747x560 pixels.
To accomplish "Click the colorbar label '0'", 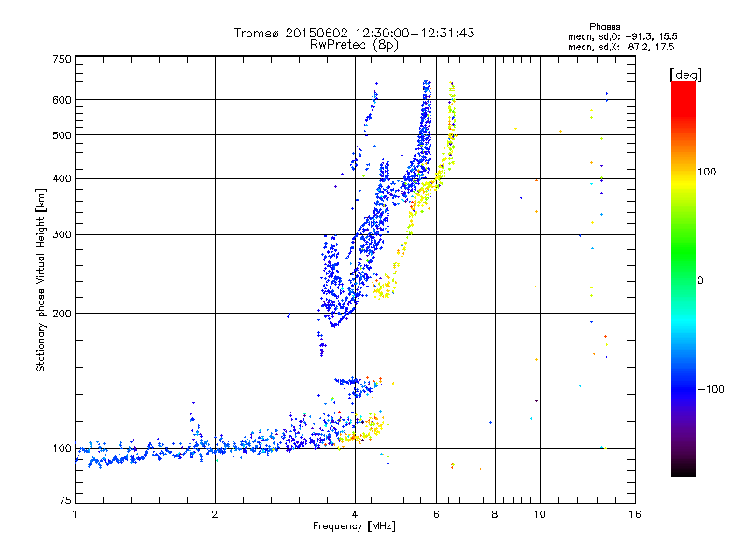I will pyautogui.click(x=700, y=280).
